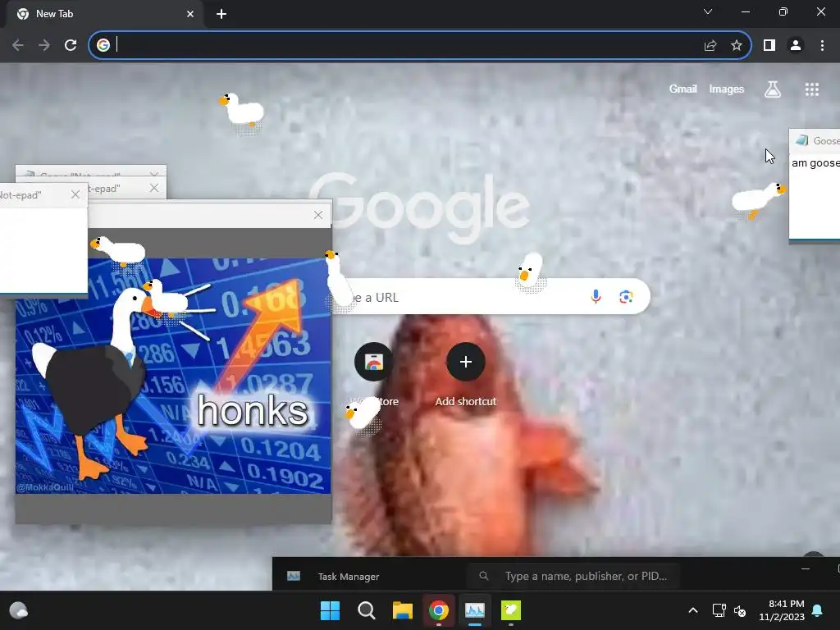This screenshot has width=840, height=630.
Task: Start voice search with the microphone
Action: tap(596, 296)
